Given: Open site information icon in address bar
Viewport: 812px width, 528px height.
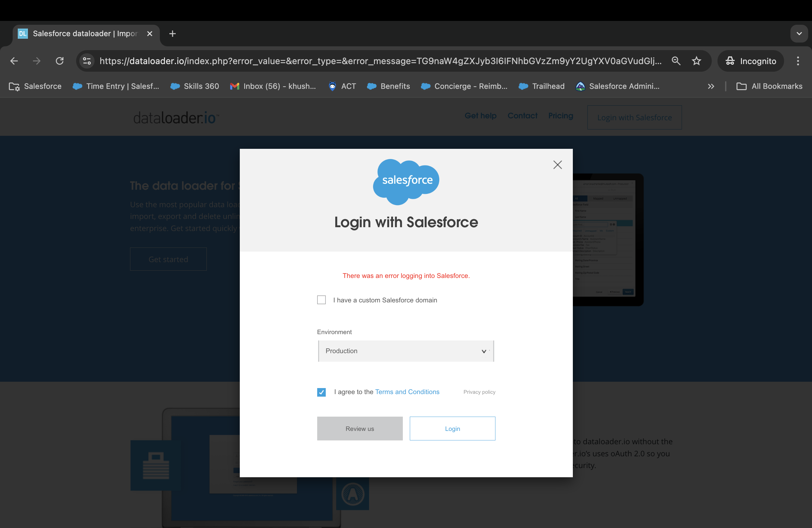Looking at the screenshot, I should tap(87, 61).
